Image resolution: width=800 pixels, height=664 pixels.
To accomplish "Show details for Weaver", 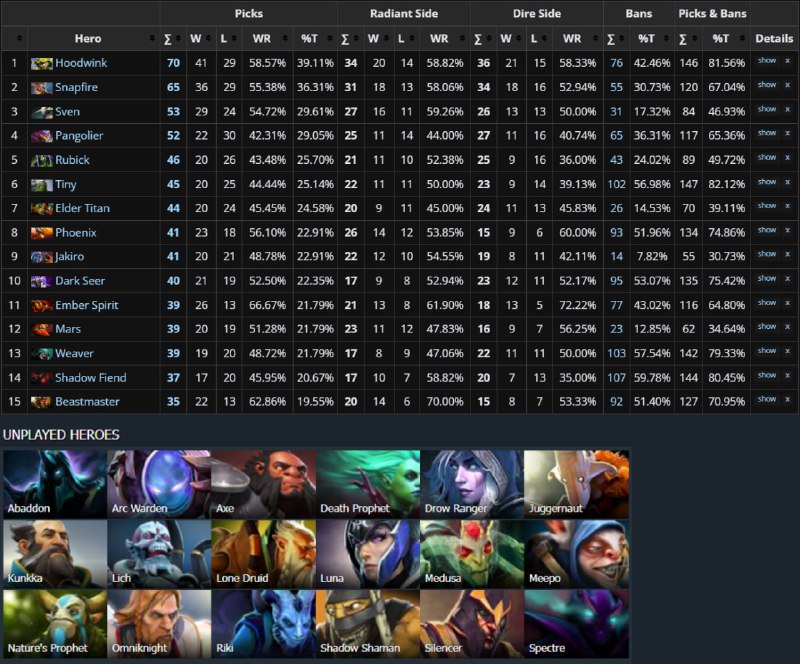I will (x=767, y=351).
